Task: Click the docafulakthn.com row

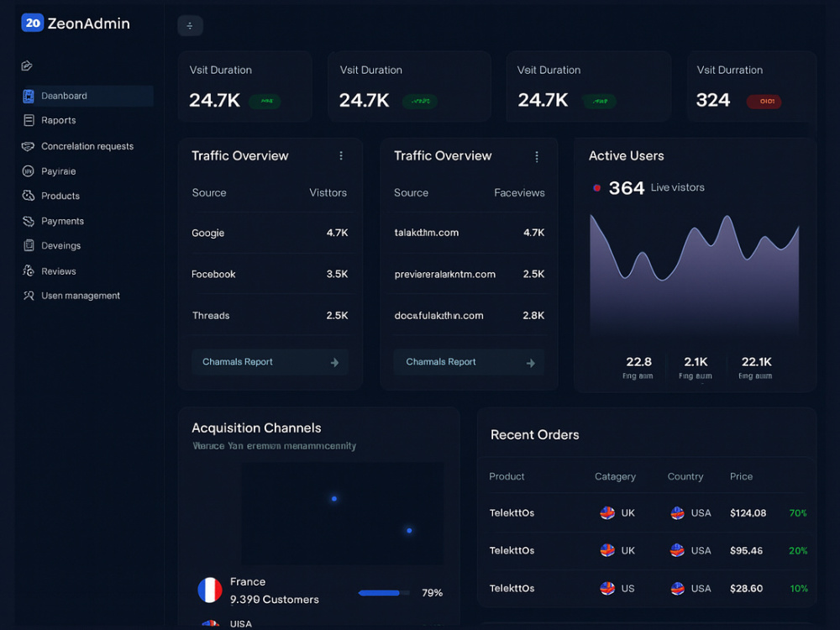Action: [x=469, y=316]
